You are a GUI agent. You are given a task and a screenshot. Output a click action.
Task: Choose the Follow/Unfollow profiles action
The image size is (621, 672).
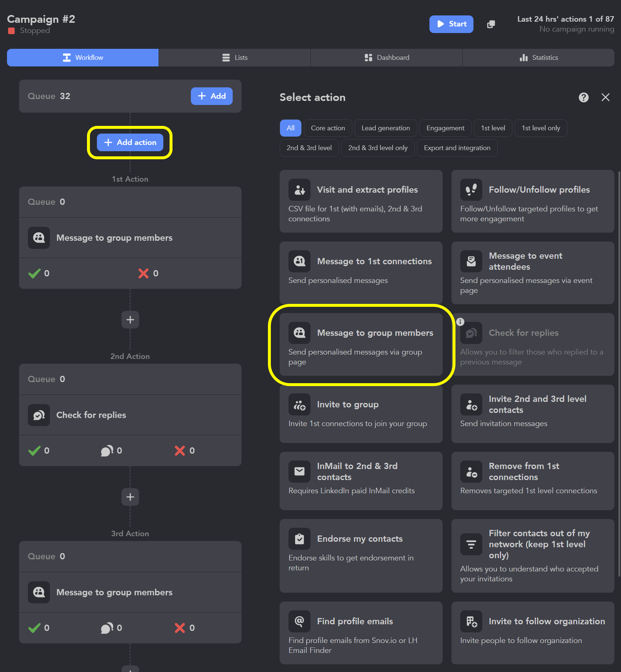(532, 201)
